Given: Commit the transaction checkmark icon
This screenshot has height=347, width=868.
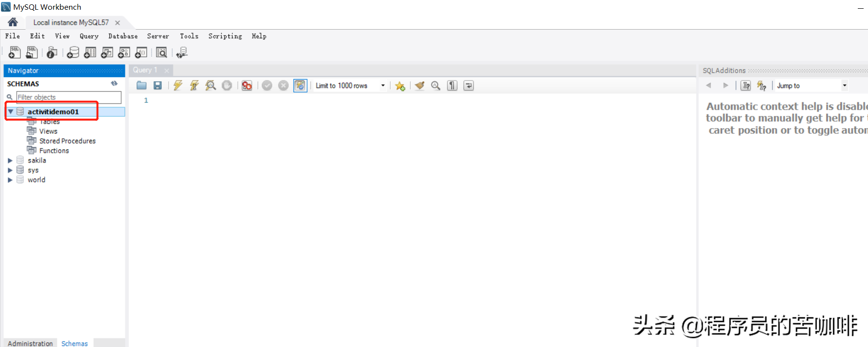Looking at the screenshot, I should tap(267, 85).
